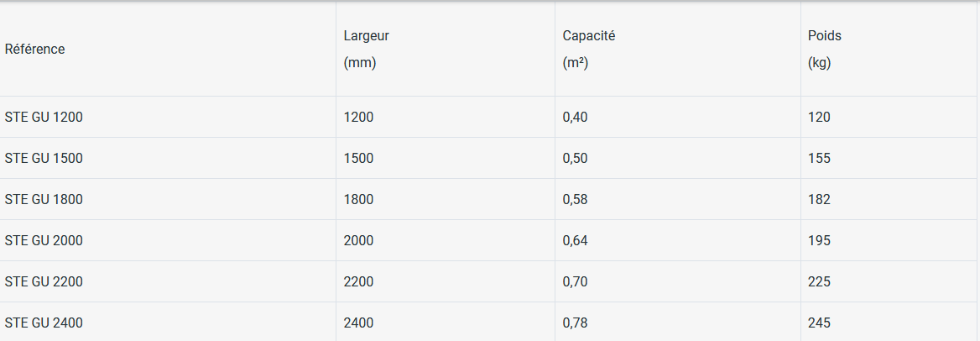
Task: Click the Capacité (m²) column header
Action: pos(589,49)
